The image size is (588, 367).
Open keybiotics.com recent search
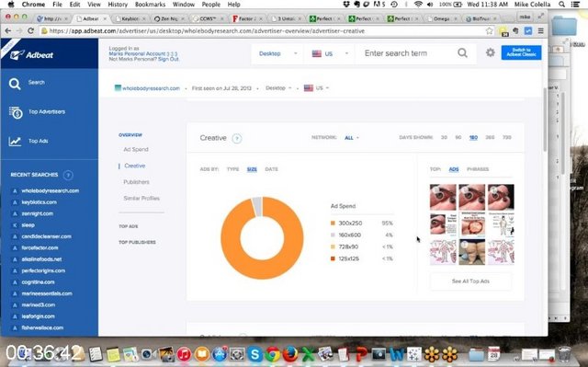39,202
